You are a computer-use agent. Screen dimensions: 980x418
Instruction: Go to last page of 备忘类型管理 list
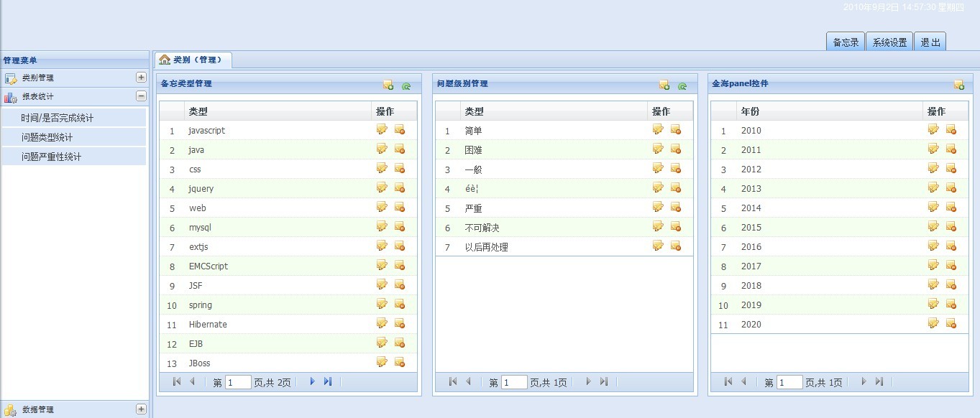[329, 381]
